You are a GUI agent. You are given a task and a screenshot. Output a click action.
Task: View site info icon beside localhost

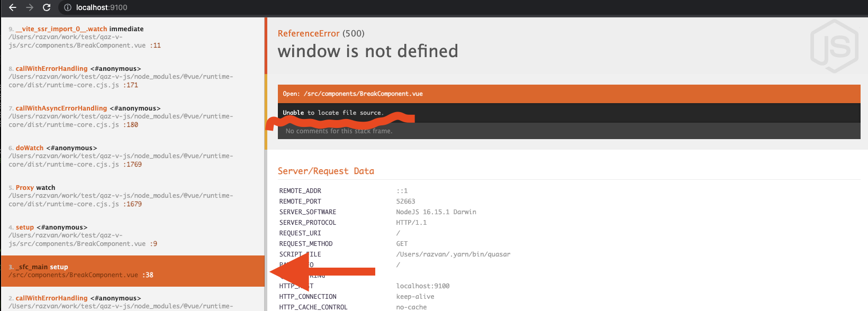[68, 7]
